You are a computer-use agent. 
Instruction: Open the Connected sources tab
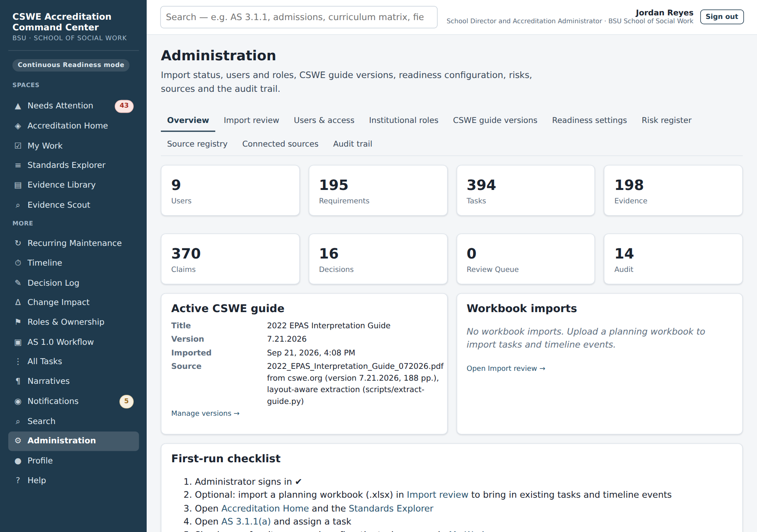280,144
